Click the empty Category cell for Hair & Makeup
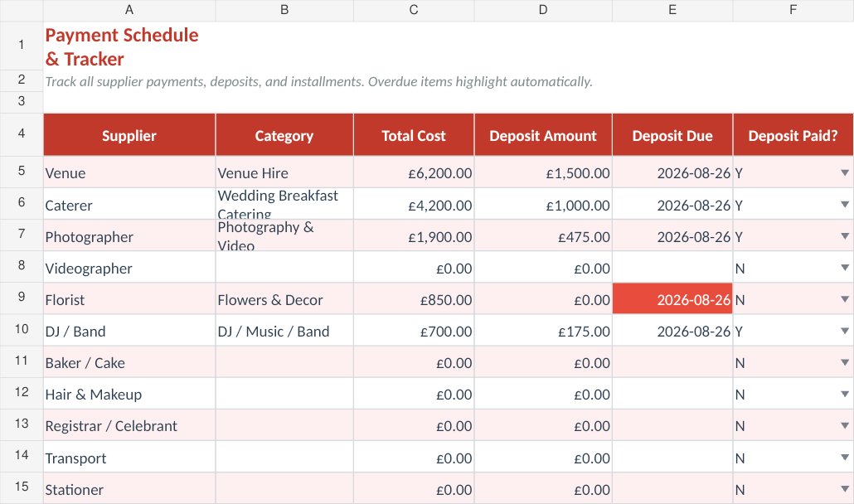This screenshot has width=854, height=504. pyautogui.click(x=284, y=394)
